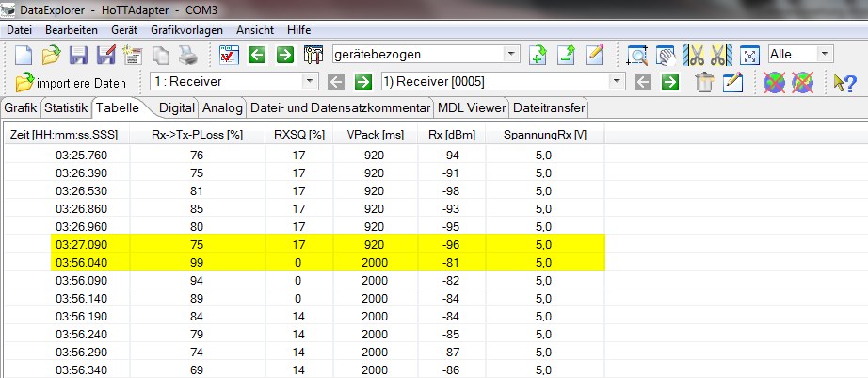Expand the gerätebezogen dropdown
The height and width of the screenshot is (378, 868).
pyautogui.click(x=510, y=55)
